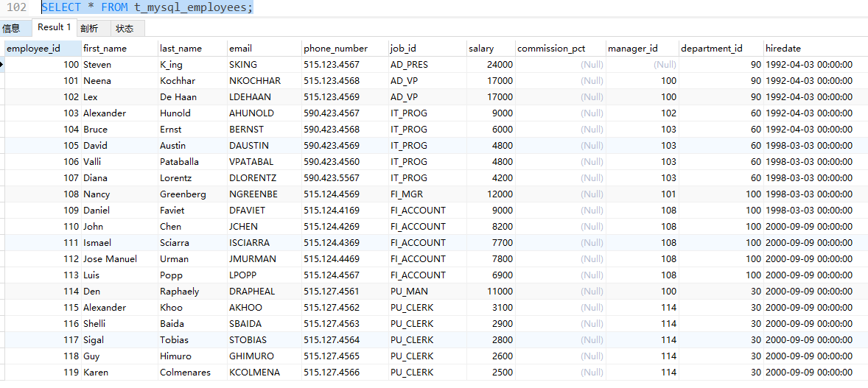Click the phone_number column header

pyautogui.click(x=345, y=48)
